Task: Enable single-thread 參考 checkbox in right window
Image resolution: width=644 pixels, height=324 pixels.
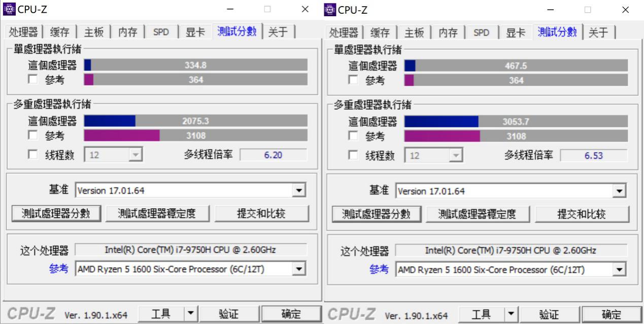Action: click(353, 80)
